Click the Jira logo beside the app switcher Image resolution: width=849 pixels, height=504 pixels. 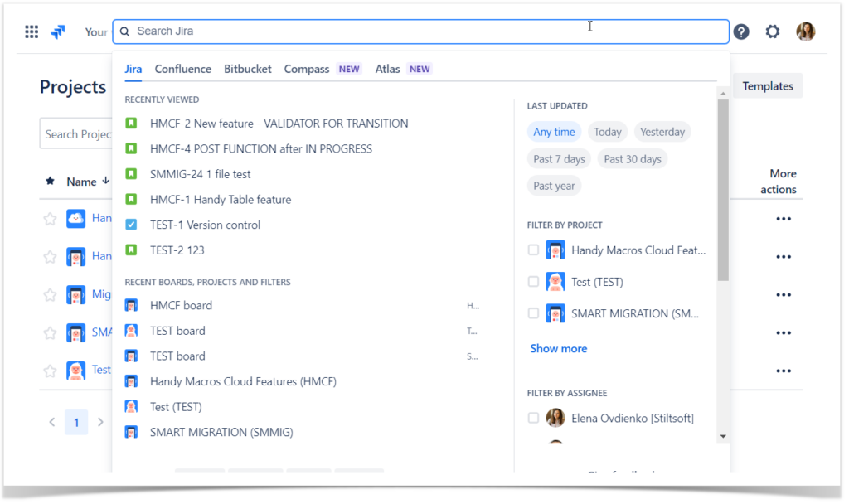coord(57,31)
